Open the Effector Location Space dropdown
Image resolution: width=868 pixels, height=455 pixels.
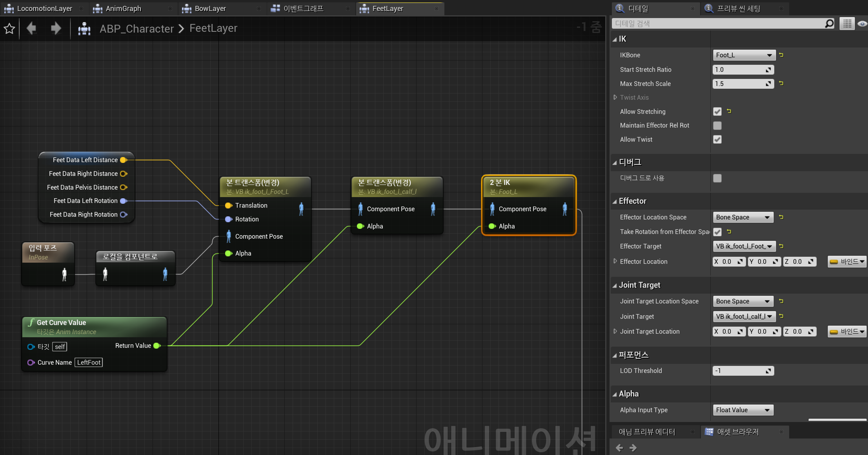pos(743,217)
